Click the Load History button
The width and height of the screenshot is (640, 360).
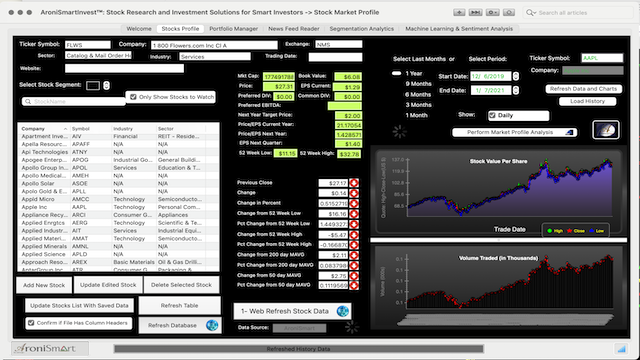587,101
